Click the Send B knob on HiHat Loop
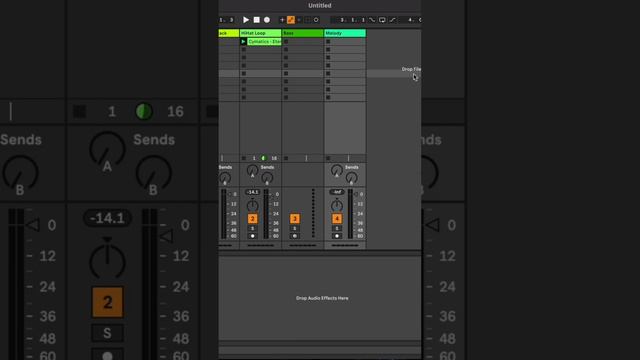The image size is (640, 360). tap(267, 178)
